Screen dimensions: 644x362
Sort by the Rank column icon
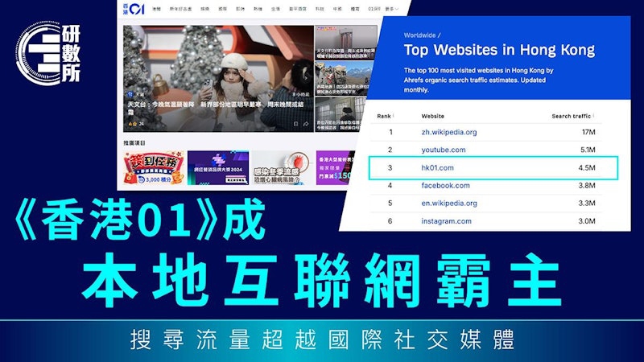pyautogui.click(x=394, y=116)
